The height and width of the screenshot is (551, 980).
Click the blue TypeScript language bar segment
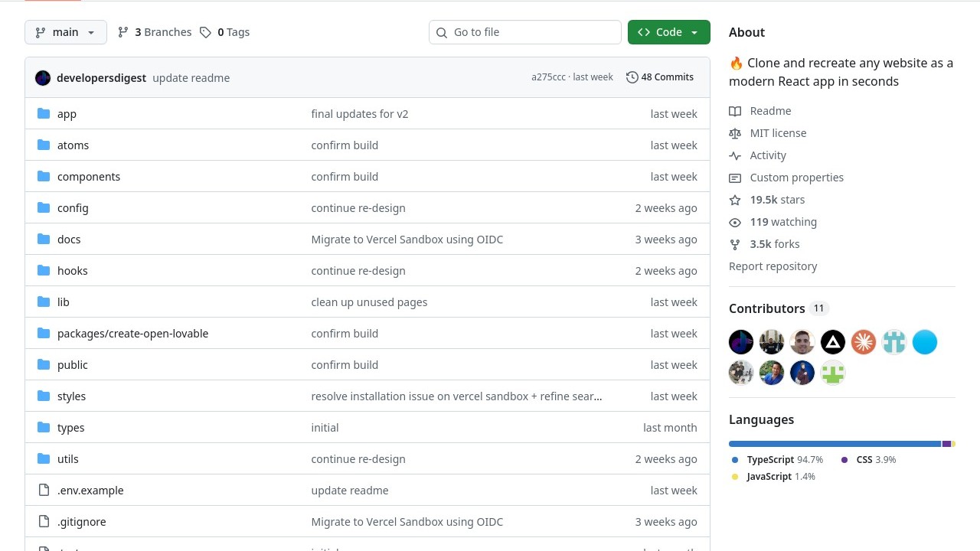coord(834,444)
